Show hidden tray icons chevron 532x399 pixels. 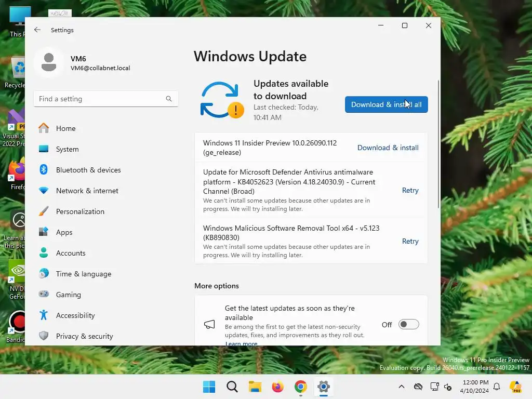[x=402, y=387]
